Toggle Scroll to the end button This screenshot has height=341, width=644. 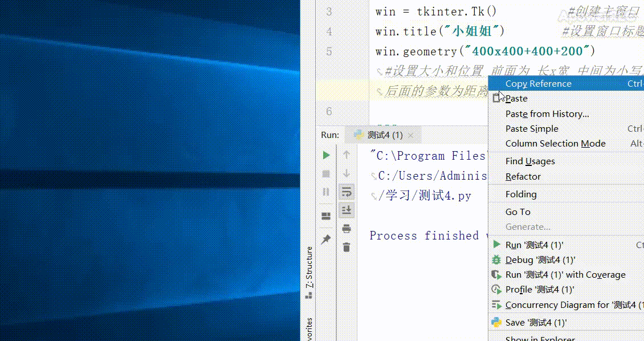click(347, 210)
